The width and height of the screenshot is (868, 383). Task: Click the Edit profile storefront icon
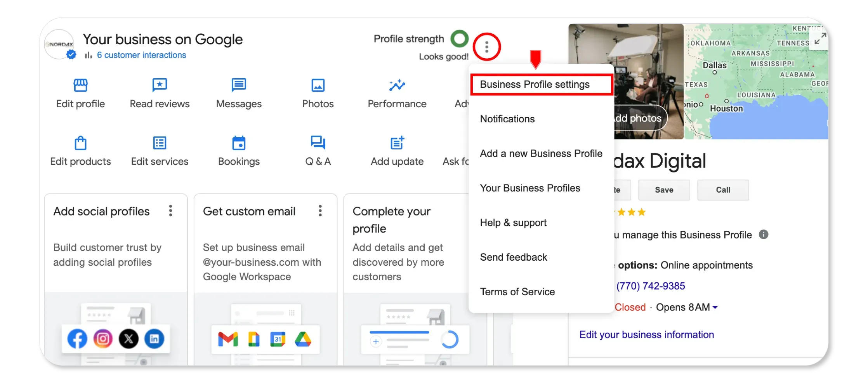tap(80, 85)
